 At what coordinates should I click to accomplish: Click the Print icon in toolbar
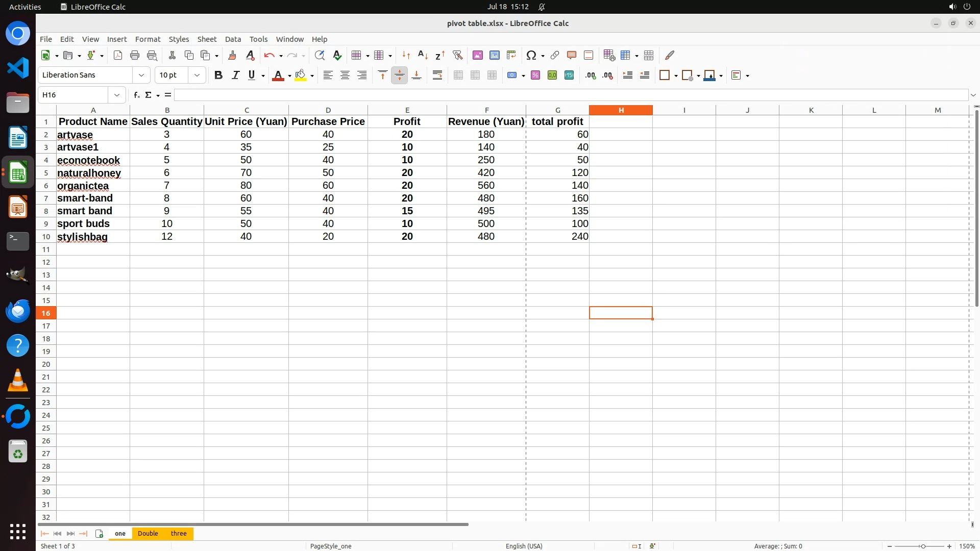click(135, 55)
